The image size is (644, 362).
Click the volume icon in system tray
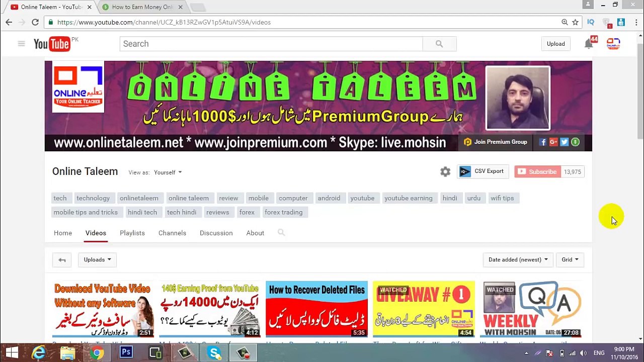coord(584,353)
